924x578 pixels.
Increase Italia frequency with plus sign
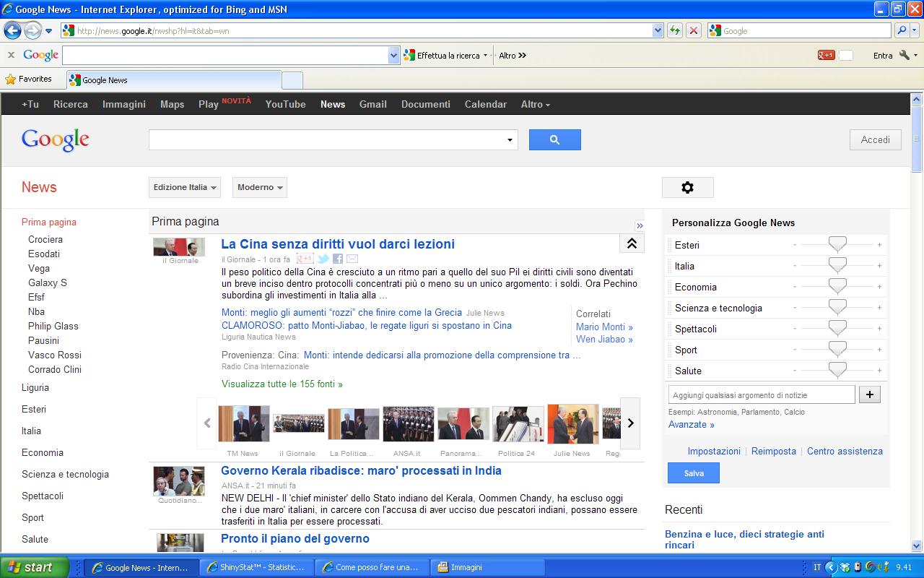pos(879,266)
